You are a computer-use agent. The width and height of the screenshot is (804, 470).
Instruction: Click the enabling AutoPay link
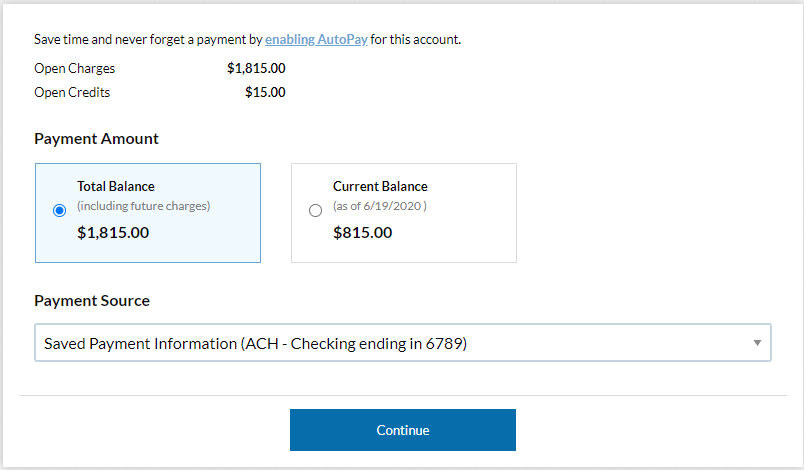316,40
